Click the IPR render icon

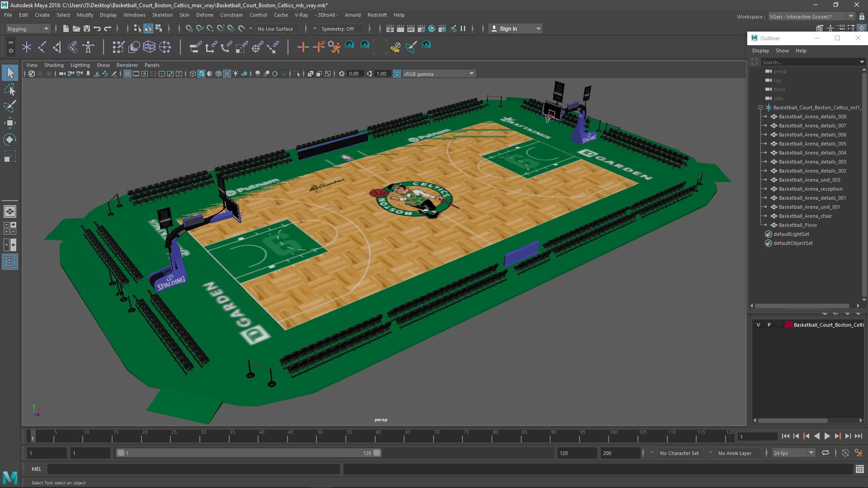pos(410,28)
